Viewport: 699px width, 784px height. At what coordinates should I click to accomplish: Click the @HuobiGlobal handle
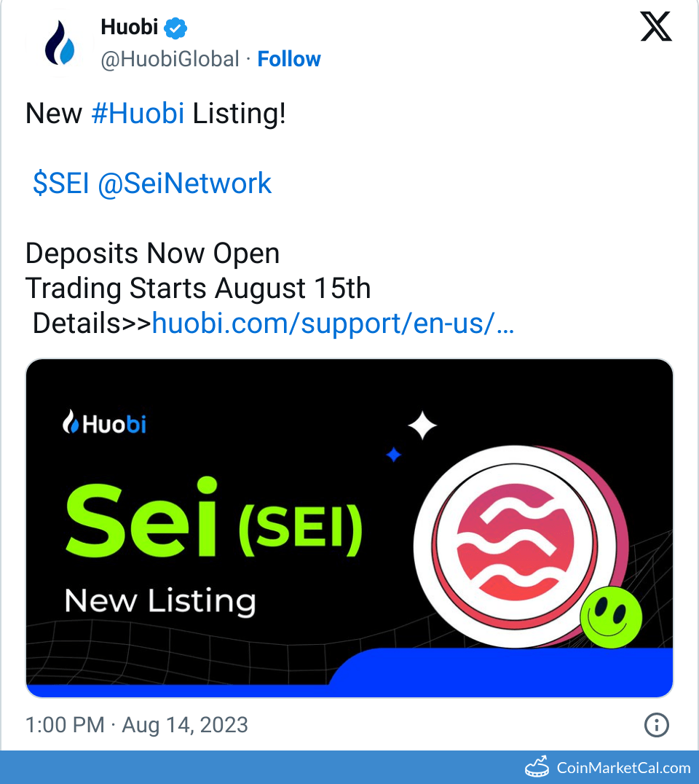coord(169,59)
